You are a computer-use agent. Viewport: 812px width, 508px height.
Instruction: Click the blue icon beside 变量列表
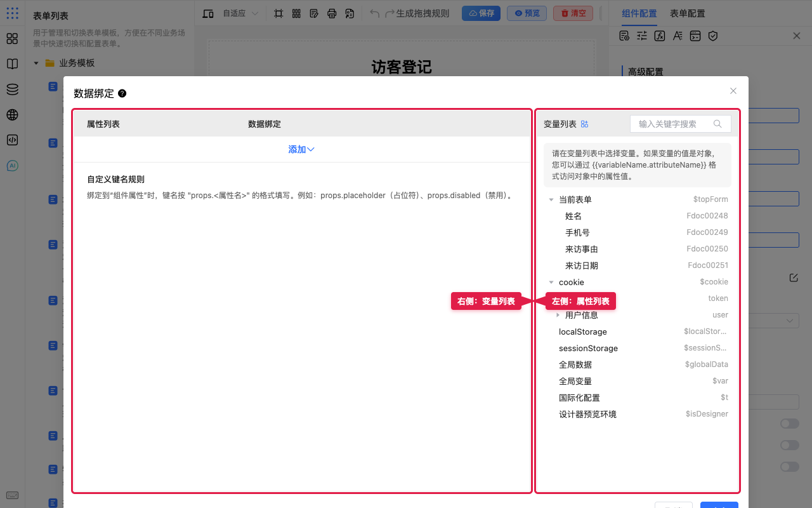[x=585, y=124]
